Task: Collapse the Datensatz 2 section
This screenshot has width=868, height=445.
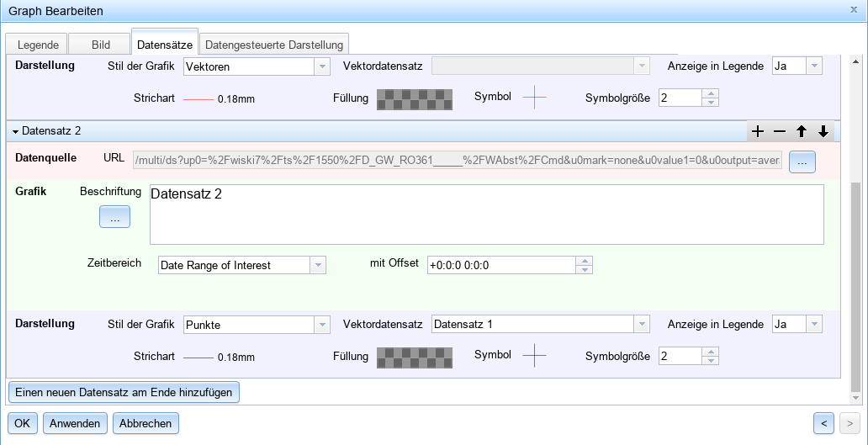Action: tap(16, 131)
